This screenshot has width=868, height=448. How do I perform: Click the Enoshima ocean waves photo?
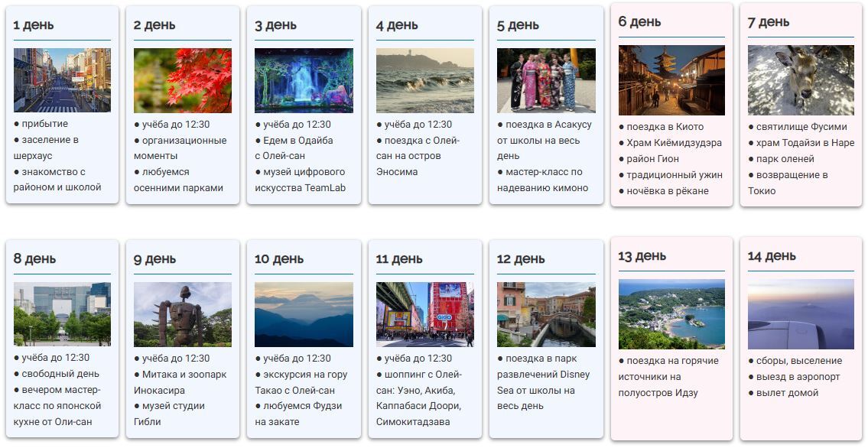coord(425,81)
